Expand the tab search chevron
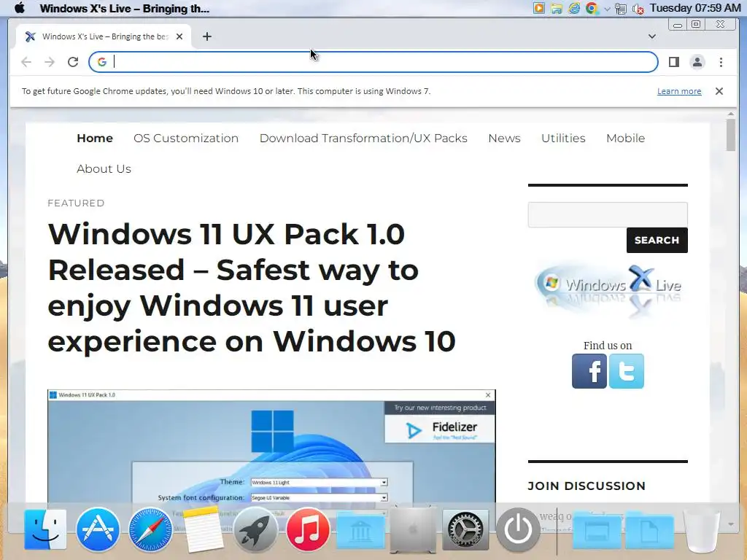This screenshot has width=747, height=560. point(652,36)
